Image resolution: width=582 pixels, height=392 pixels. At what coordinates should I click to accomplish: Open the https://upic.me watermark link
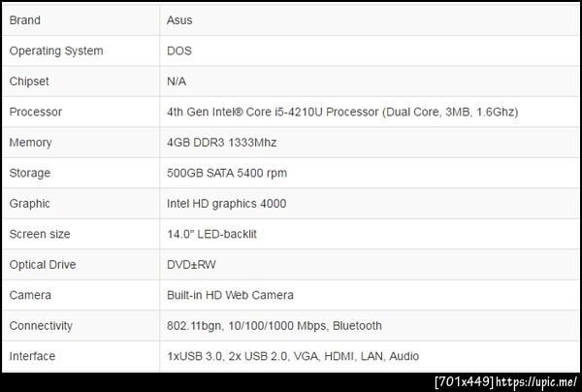pyautogui.click(x=537, y=381)
